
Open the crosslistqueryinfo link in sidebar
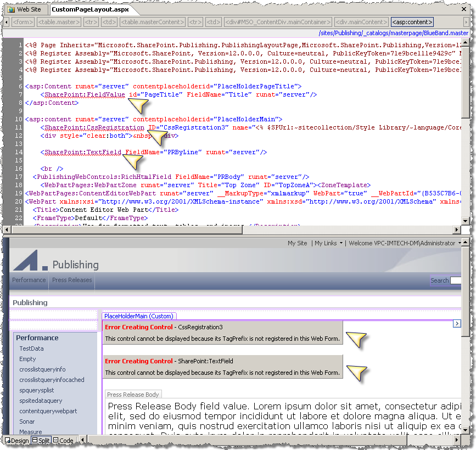pos(42,369)
